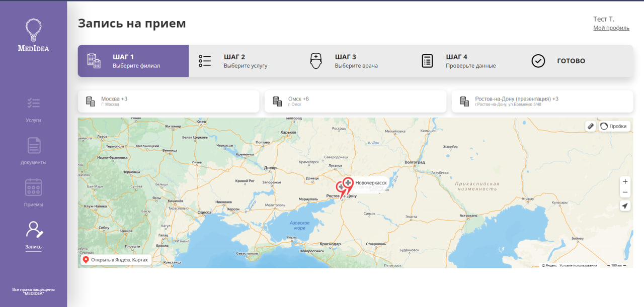Click the building icon on Москва card
This screenshot has width=644, height=307.
coord(91,101)
